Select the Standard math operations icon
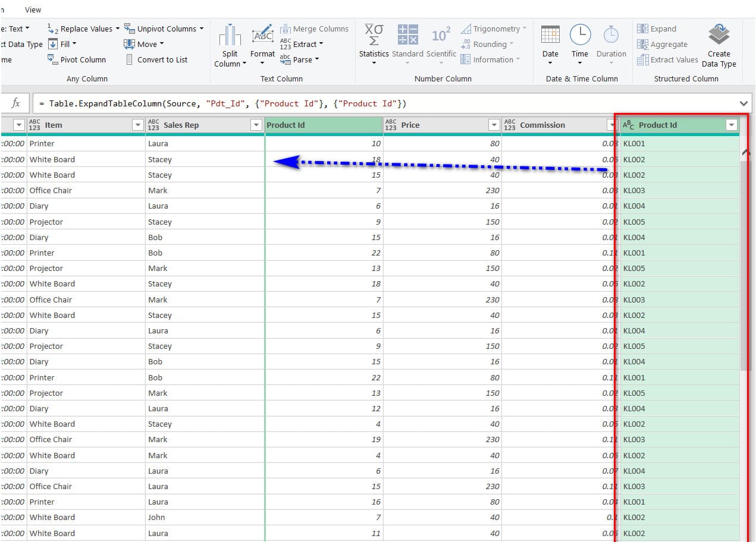Image resolution: width=756 pixels, height=542 pixels. (x=407, y=35)
